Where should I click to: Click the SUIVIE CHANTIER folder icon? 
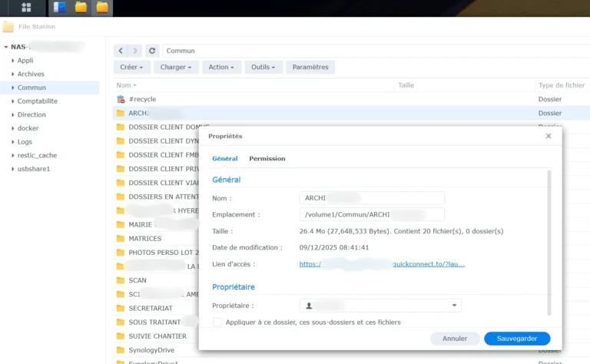pos(121,336)
